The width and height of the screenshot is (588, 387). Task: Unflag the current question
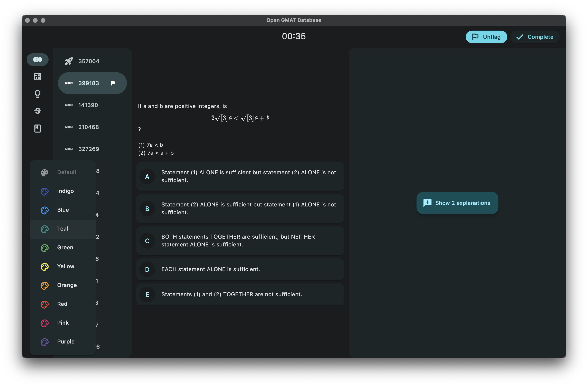point(486,37)
